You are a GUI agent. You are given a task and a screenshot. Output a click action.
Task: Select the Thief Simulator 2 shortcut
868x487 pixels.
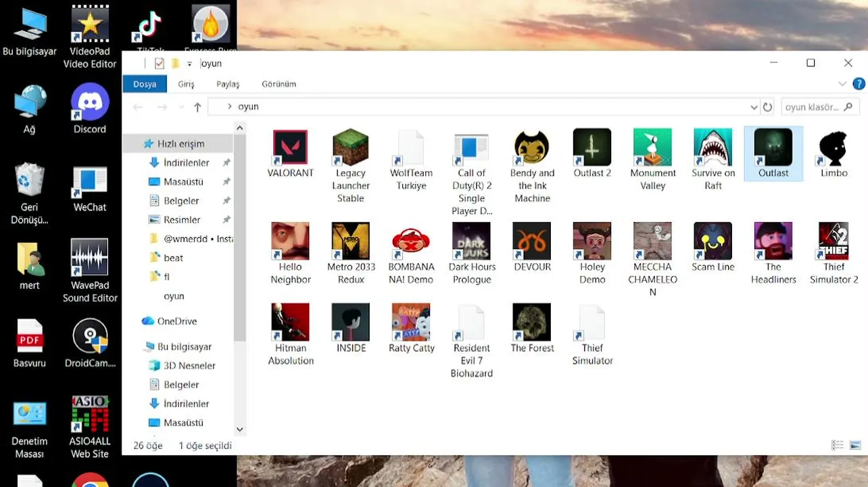[834, 254]
